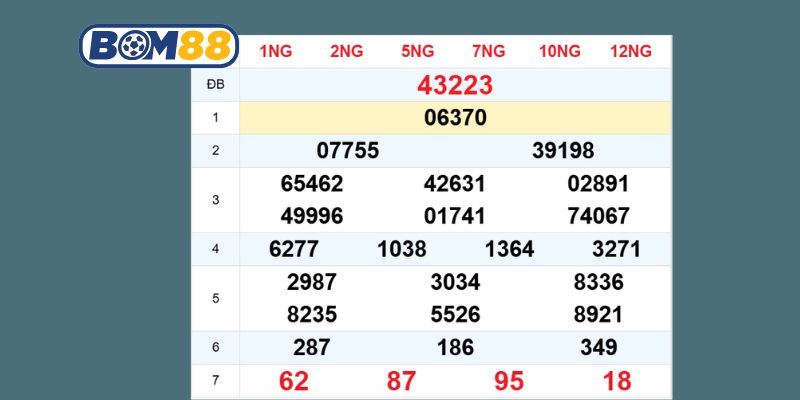800x400 pixels.
Task: Switch to the 5NG tab
Action: tap(417, 51)
